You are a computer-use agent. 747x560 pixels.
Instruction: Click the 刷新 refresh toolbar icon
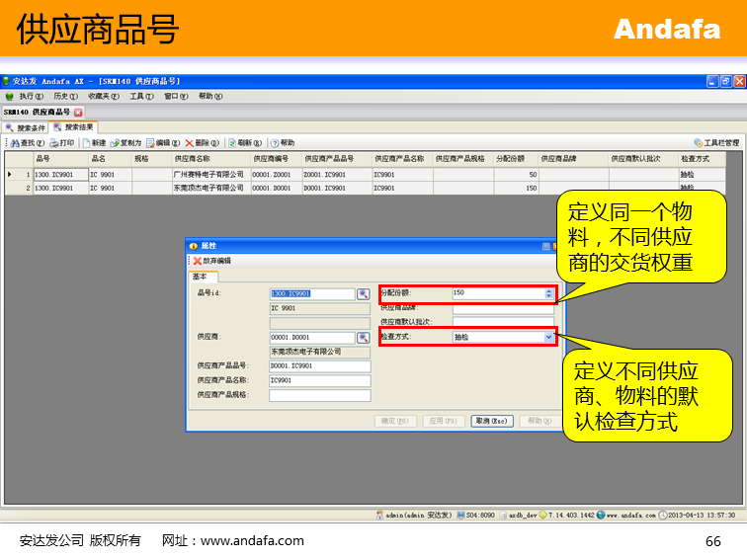(243, 142)
